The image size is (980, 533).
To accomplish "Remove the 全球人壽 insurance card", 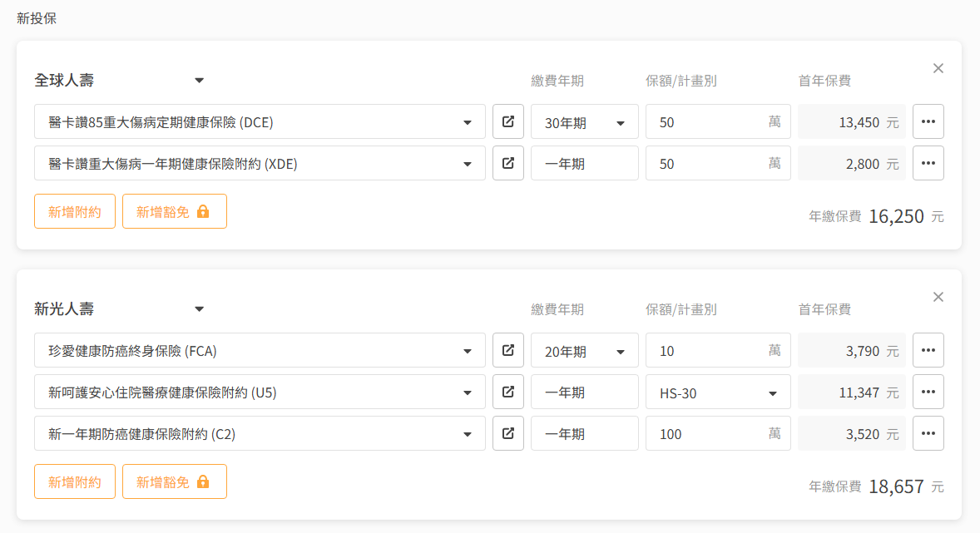I will tap(938, 68).
